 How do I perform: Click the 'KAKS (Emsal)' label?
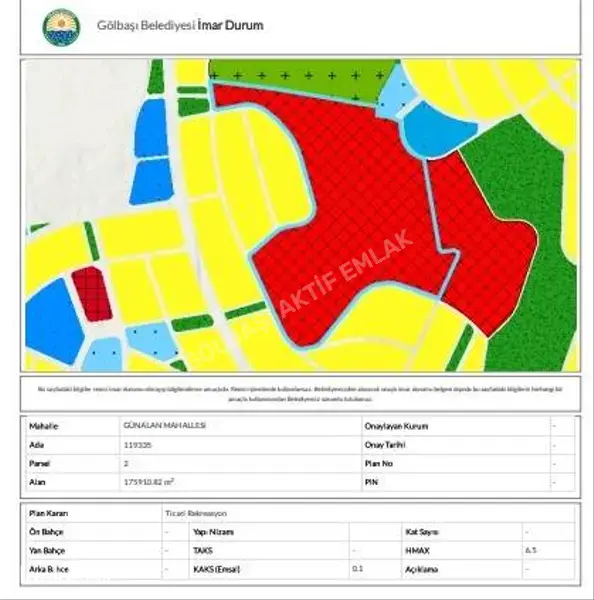[217, 569]
